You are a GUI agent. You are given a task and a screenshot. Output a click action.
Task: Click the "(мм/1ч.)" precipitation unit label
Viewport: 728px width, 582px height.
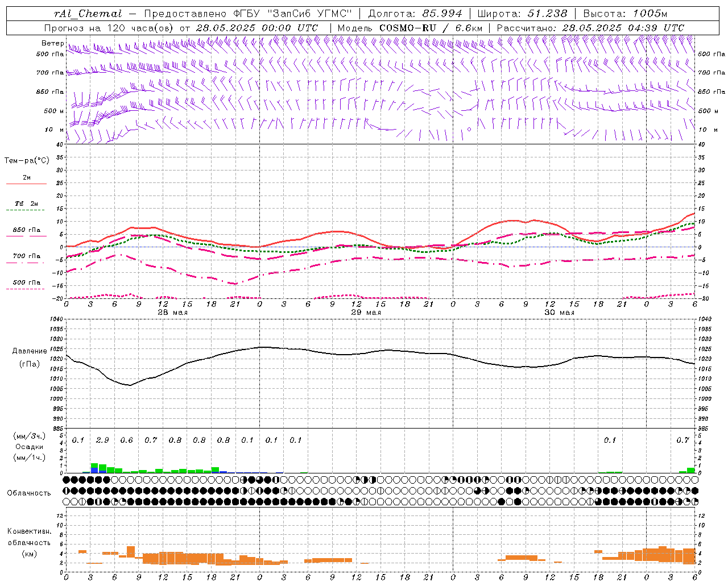point(29,457)
